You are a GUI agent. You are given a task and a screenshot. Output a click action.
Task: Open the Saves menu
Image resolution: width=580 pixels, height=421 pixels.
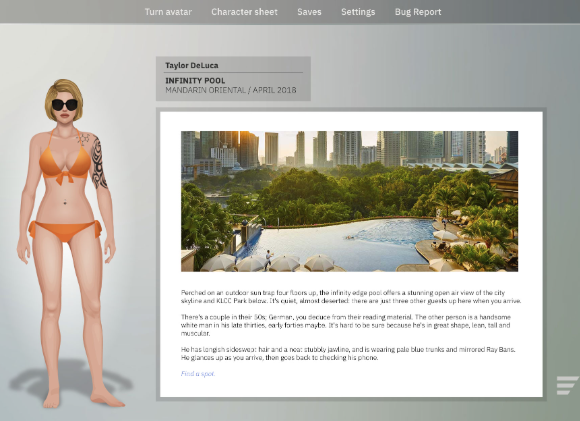pyautogui.click(x=309, y=12)
